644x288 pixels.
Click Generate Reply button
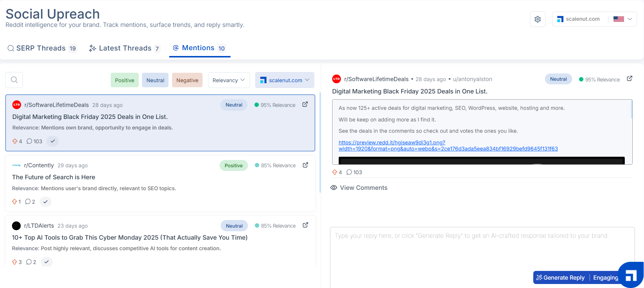(x=561, y=277)
